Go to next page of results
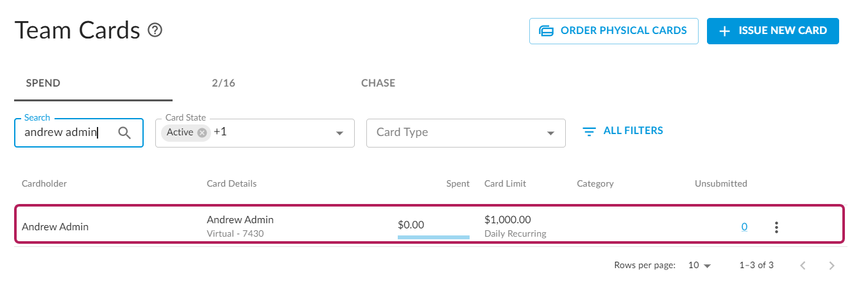 click(832, 266)
